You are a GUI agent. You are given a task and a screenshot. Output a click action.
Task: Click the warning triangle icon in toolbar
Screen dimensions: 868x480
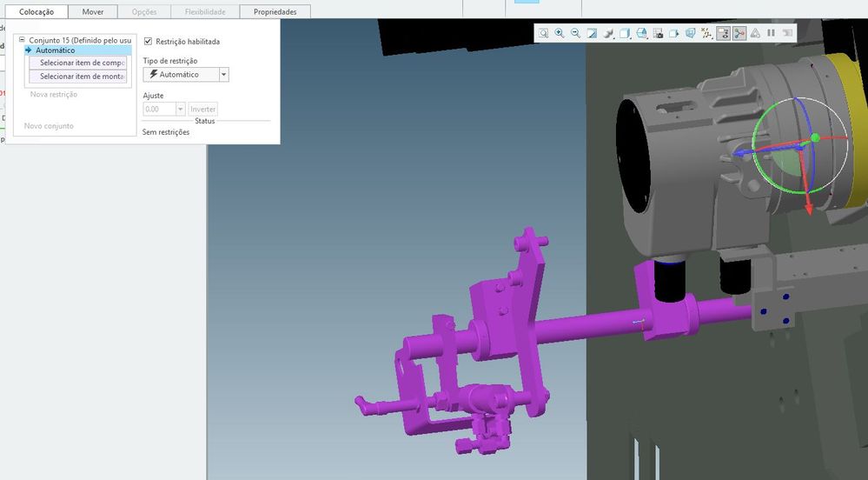(755, 33)
